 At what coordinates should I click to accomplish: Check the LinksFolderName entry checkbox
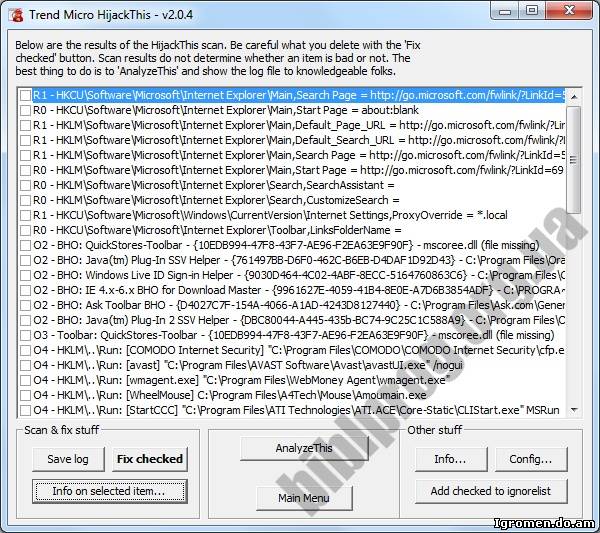click(x=25, y=230)
